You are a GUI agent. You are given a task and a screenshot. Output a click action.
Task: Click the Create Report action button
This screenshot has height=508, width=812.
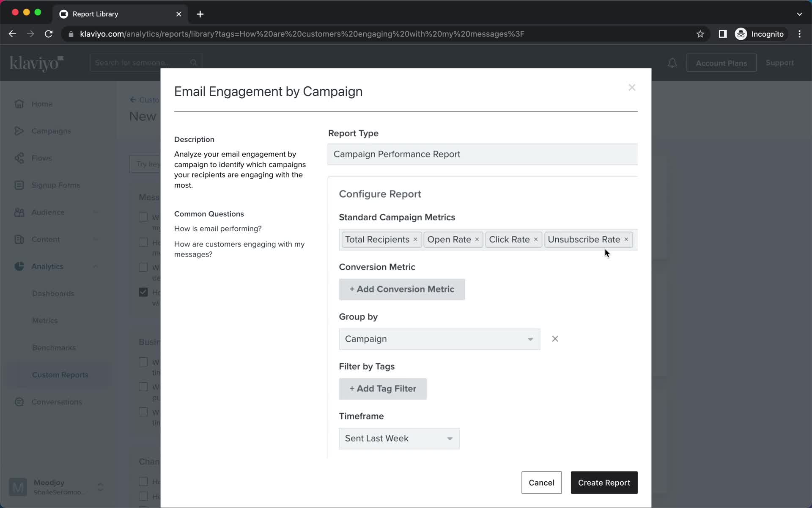(604, 482)
